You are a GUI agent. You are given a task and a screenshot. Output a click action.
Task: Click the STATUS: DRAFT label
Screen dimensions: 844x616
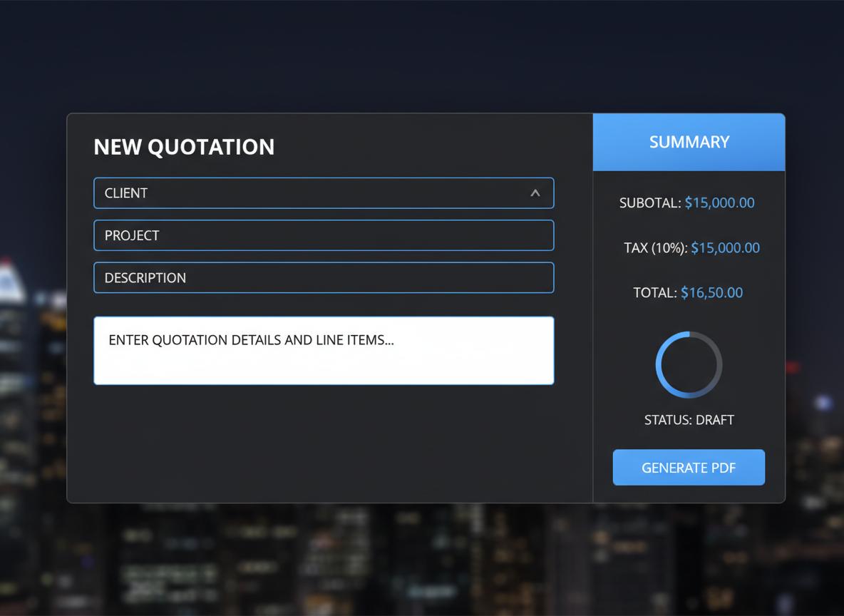tap(689, 420)
